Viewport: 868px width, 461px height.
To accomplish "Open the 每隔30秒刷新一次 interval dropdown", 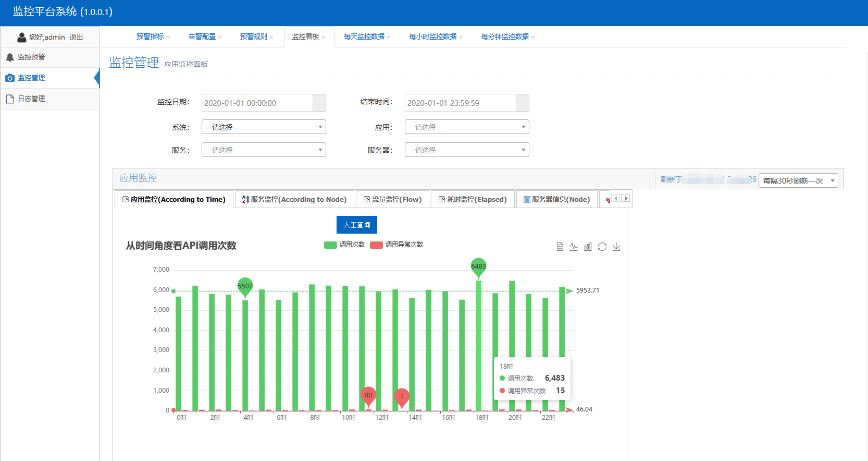I will [x=798, y=180].
